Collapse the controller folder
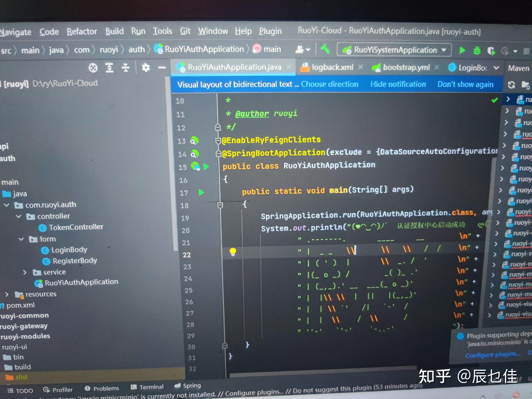This screenshot has width=532, height=399. (x=19, y=216)
